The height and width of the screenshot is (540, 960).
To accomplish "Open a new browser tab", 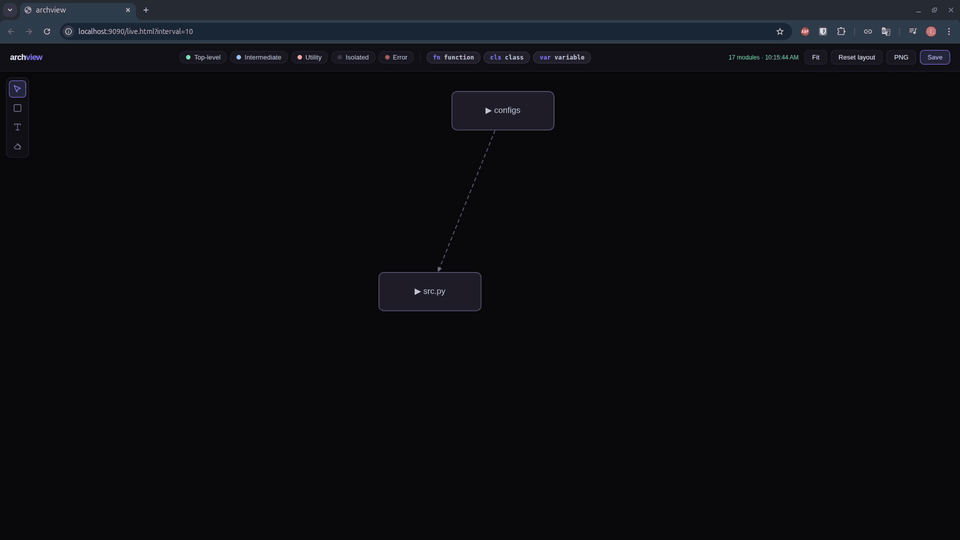I will 146,10.
